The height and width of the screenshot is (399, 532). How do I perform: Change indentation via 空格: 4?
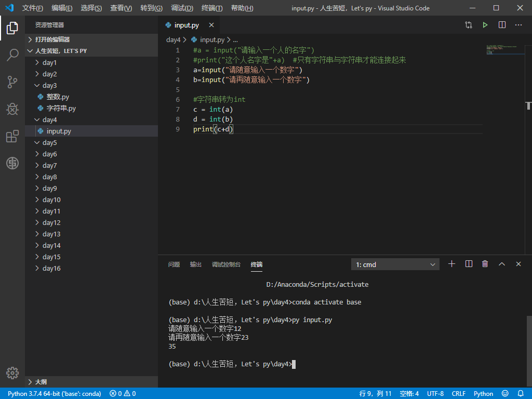409,394
